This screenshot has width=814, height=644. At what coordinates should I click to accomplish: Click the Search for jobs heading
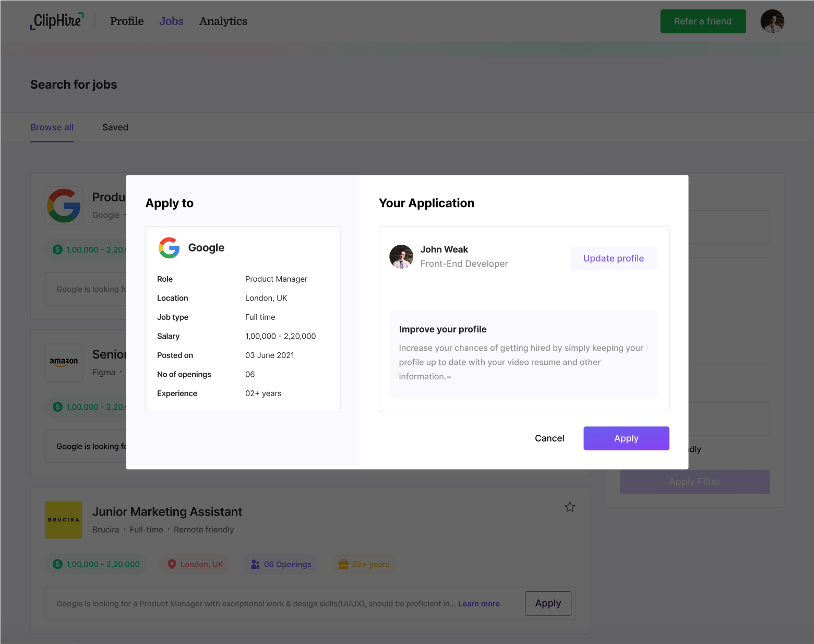click(x=74, y=85)
